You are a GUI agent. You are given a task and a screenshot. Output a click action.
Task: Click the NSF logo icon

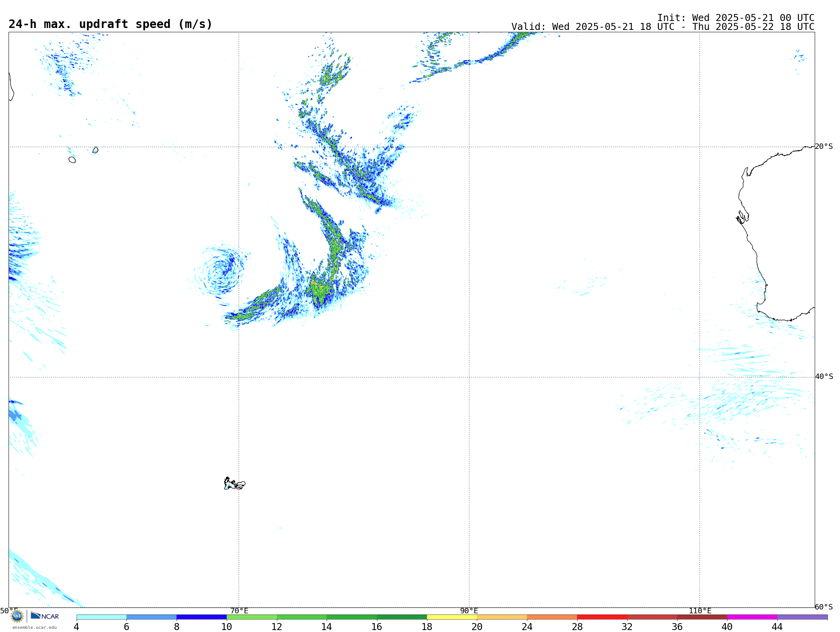[x=17, y=616]
